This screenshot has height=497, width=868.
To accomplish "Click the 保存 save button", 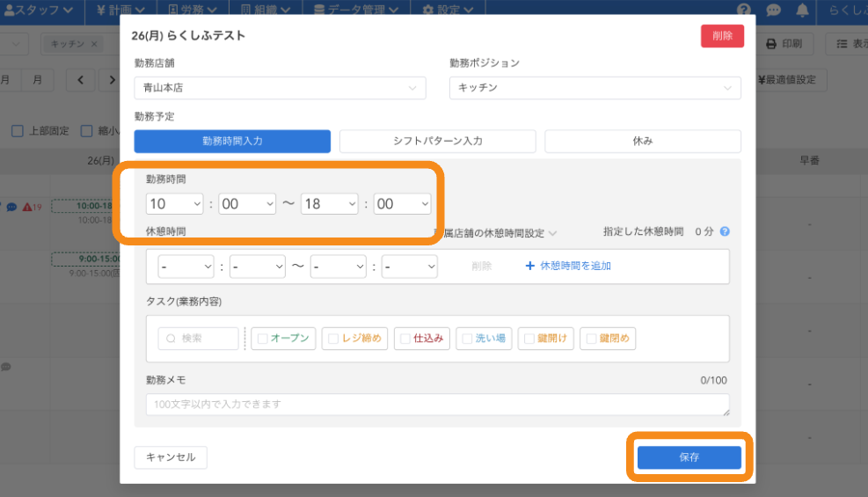I will (689, 457).
